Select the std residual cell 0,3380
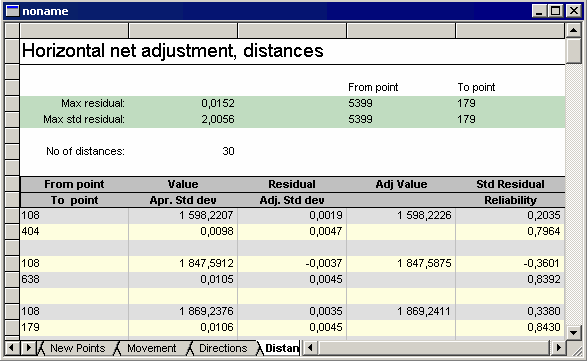 [510, 311]
